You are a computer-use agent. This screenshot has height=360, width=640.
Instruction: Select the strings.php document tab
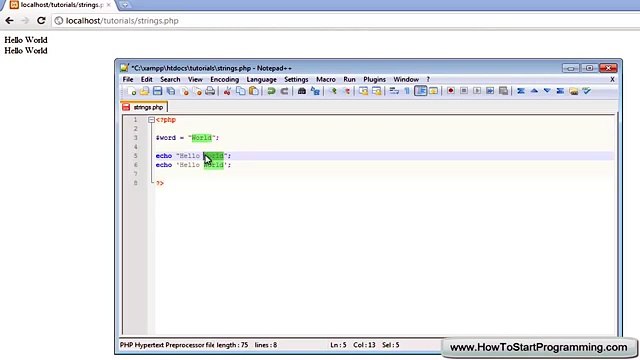pos(144,107)
